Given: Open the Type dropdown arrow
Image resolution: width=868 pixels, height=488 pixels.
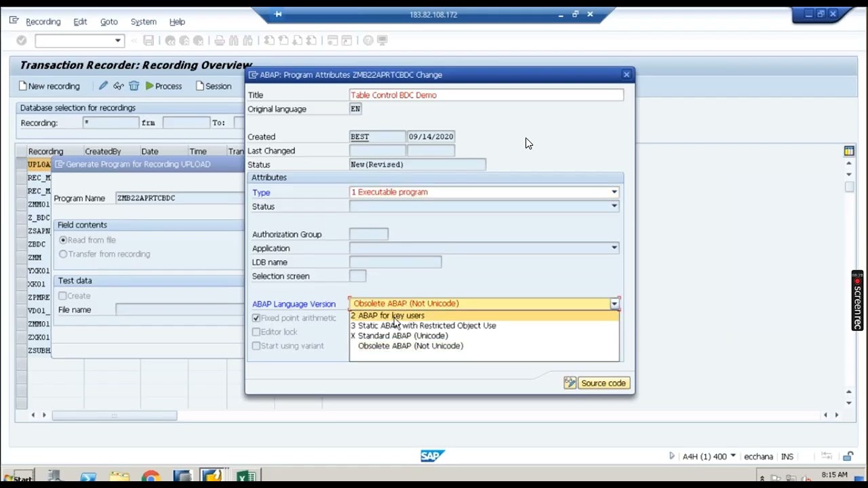Looking at the screenshot, I should coord(614,192).
